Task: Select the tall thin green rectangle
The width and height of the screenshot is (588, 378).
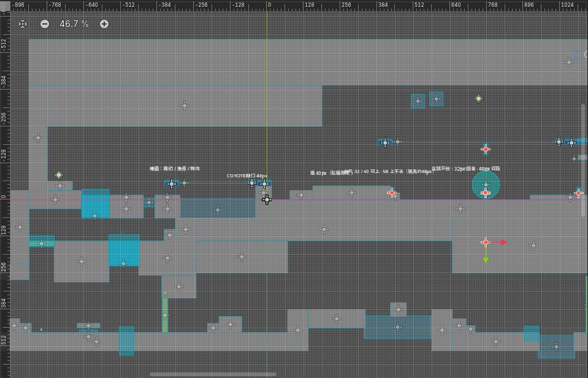Action: (x=164, y=315)
